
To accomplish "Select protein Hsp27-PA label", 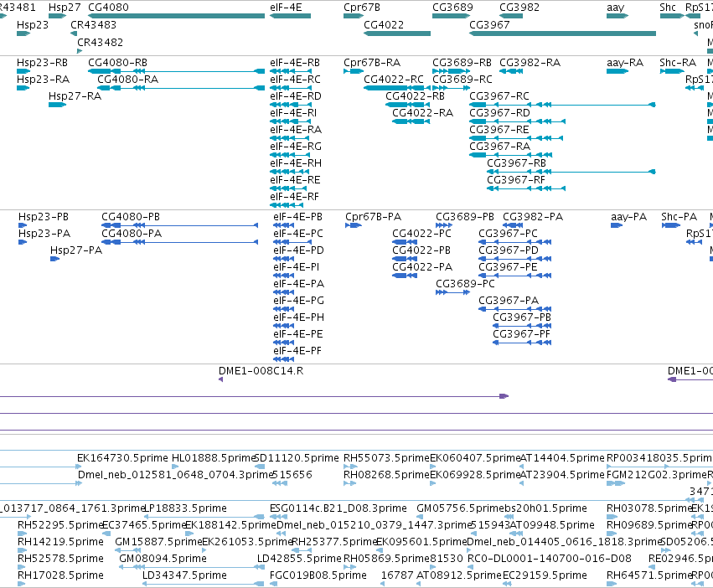I will click(76, 250).
